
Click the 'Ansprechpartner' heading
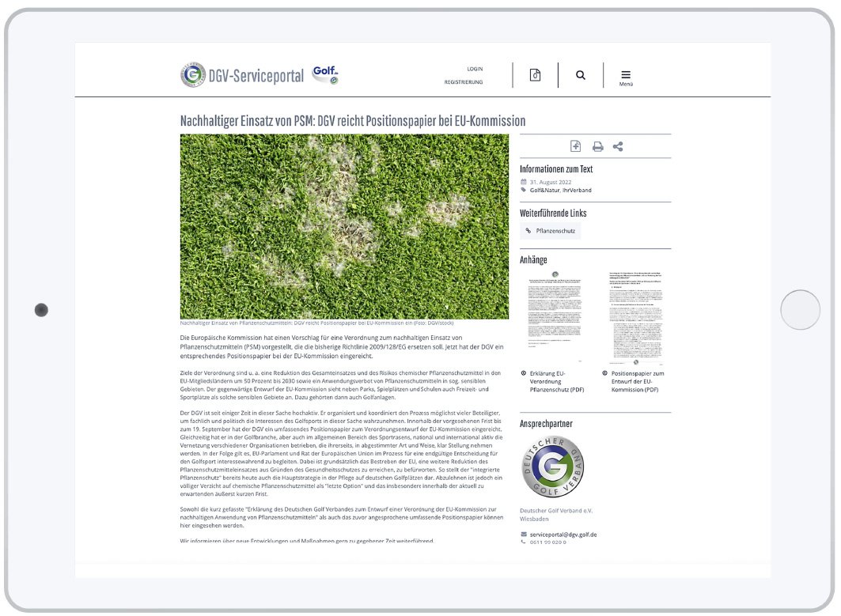[x=546, y=424]
